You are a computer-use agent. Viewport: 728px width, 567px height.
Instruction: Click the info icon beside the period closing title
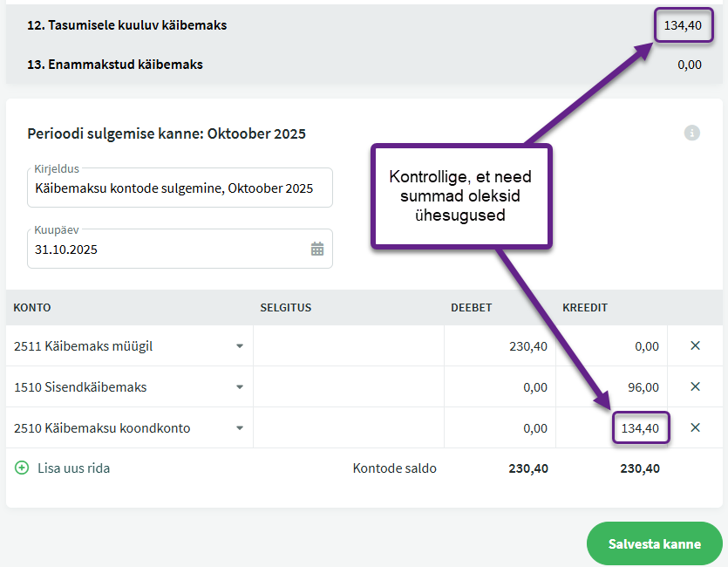click(692, 133)
